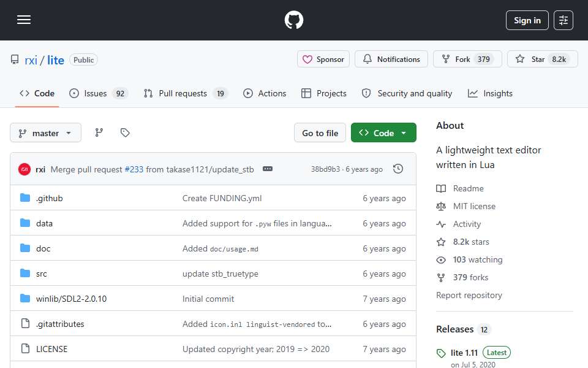The width and height of the screenshot is (588, 368).
Task: Click the Go to file button
Action: pyautogui.click(x=320, y=132)
